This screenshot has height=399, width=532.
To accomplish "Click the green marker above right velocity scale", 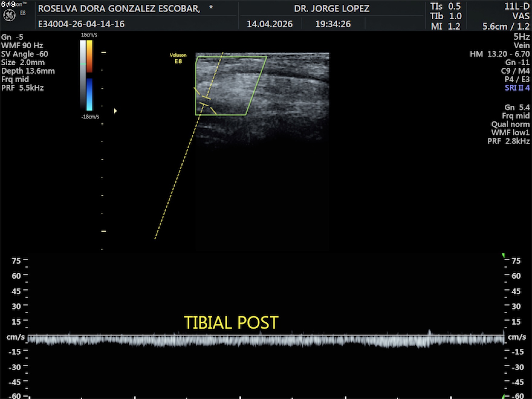I will (503, 256).
